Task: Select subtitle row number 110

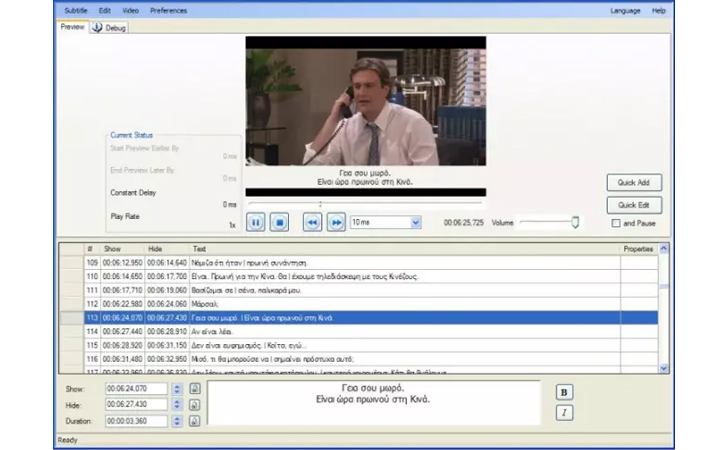Action: (358, 276)
